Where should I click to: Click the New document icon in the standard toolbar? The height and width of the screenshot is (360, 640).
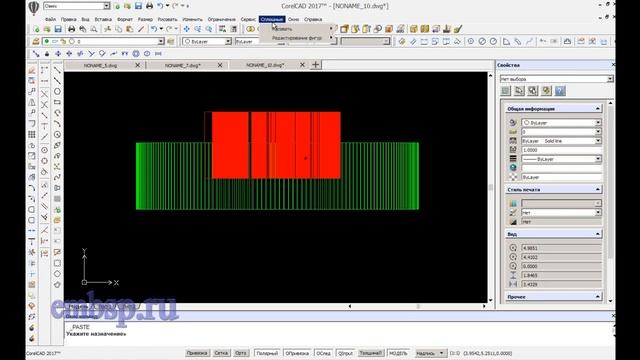pyautogui.click(x=36, y=29)
